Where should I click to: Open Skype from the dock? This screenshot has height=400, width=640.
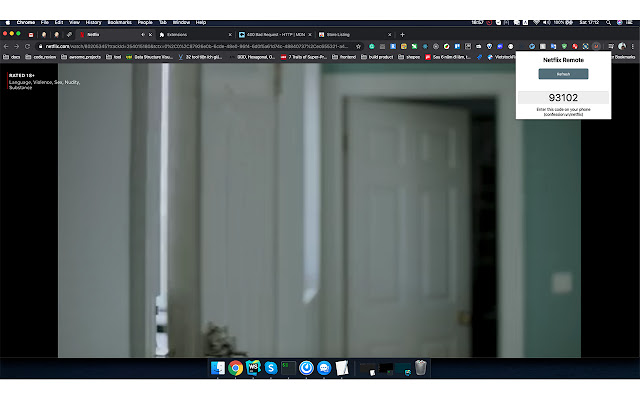[x=271, y=368]
